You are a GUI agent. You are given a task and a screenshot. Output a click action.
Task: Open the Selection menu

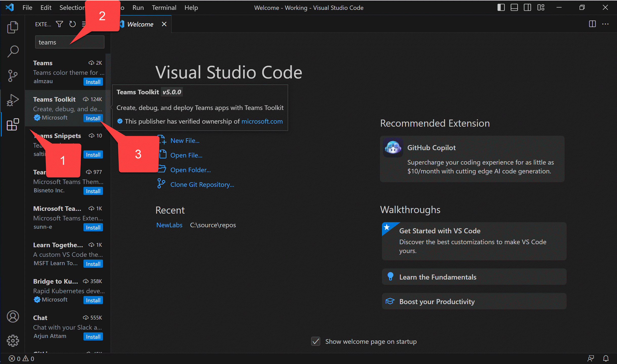pos(72,8)
